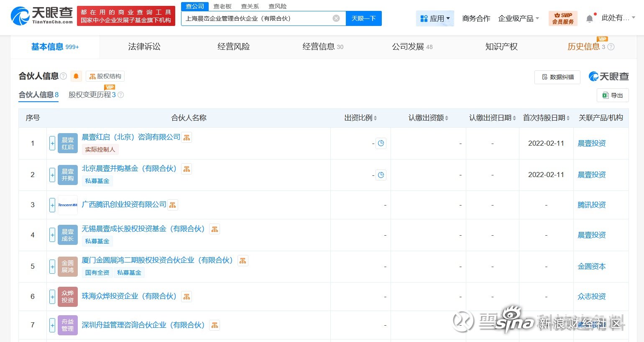This screenshot has width=644, height=342.
Task: Open the 公司发展 tab
Action: pyautogui.click(x=412, y=47)
